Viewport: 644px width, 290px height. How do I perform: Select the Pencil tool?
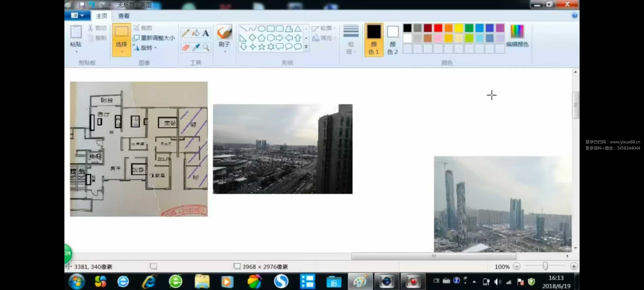(186, 33)
